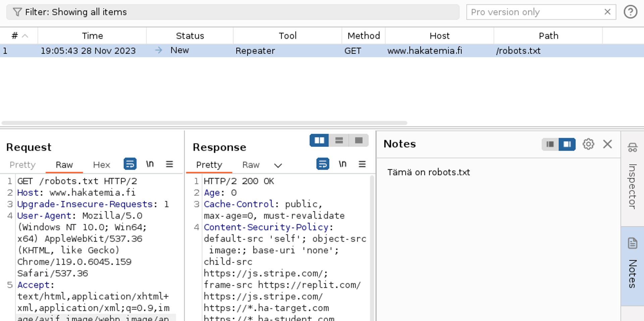The width and height of the screenshot is (644, 321).
Task: Toggle non-printable characters in the Response panel
Action: (342, 164)
